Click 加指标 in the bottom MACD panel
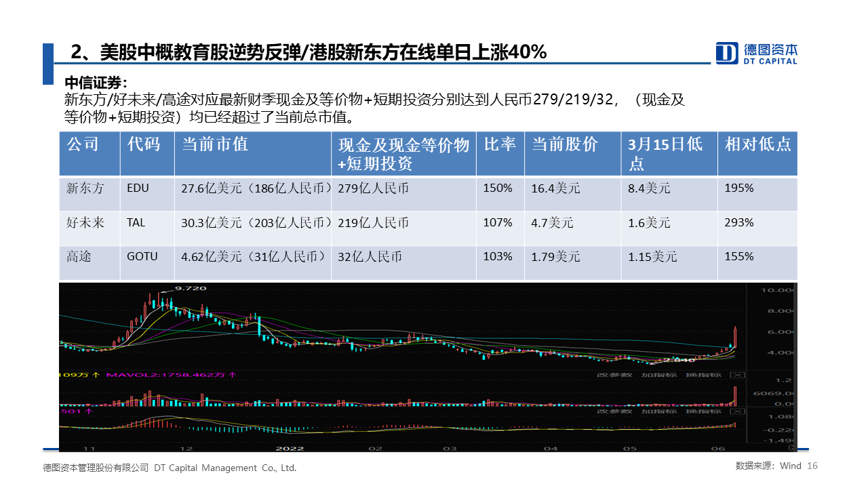The image size is (868, 488). pyautogui.click(x=658, y=411)
